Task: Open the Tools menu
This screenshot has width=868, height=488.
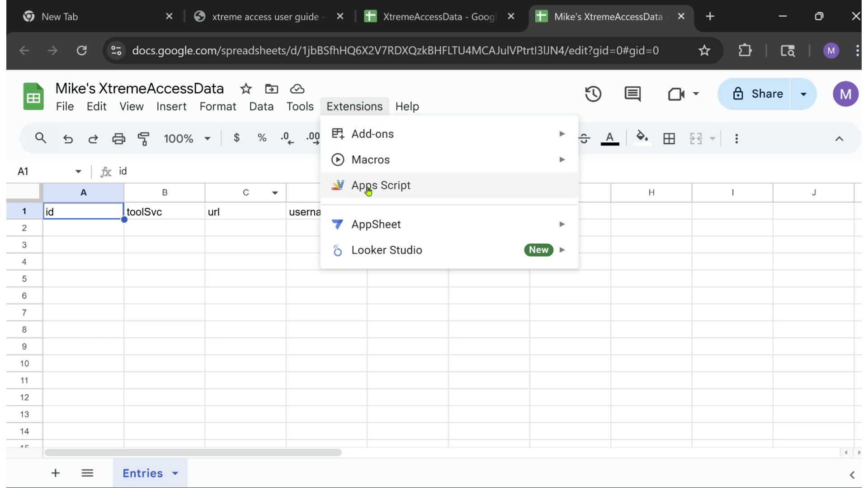Action: [300, 106]
